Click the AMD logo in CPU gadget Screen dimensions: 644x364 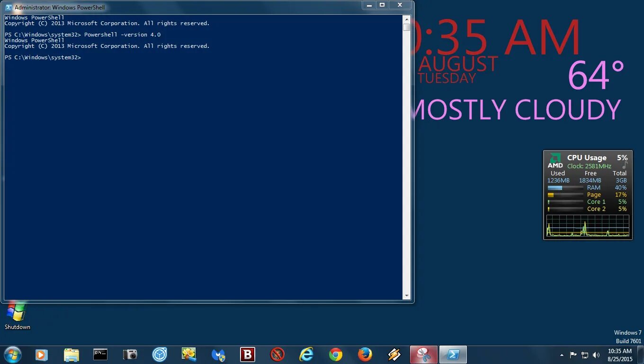coord(555,161)
